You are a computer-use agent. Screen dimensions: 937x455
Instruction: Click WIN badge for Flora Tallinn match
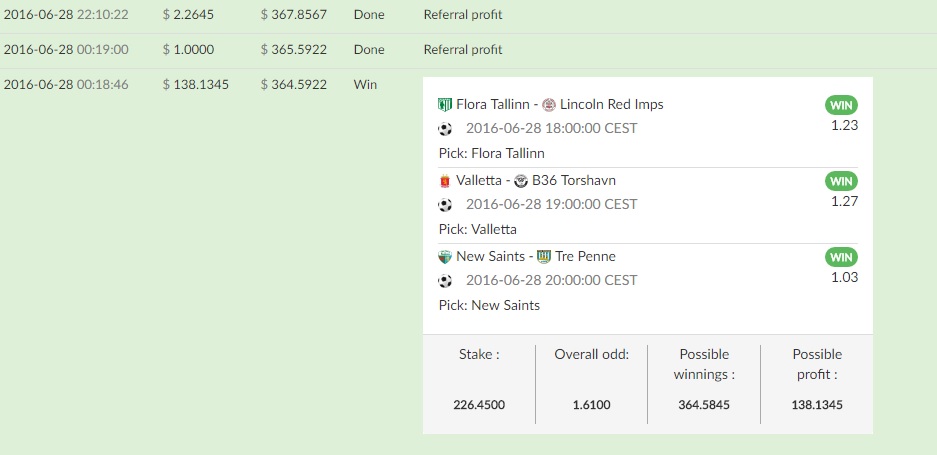click(841, 106)
